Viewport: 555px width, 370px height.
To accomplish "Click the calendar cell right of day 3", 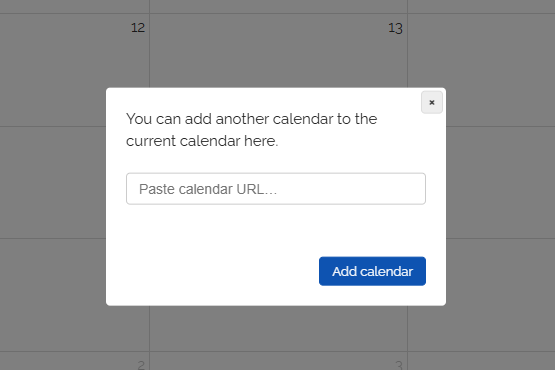I will pos(481,361).
